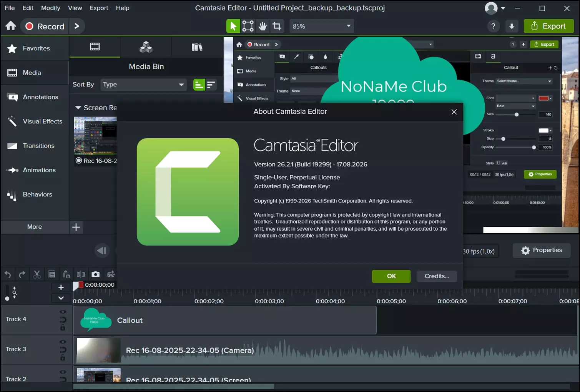
Task: Cut the selection with the scissors icon
Action: point(37,274)
